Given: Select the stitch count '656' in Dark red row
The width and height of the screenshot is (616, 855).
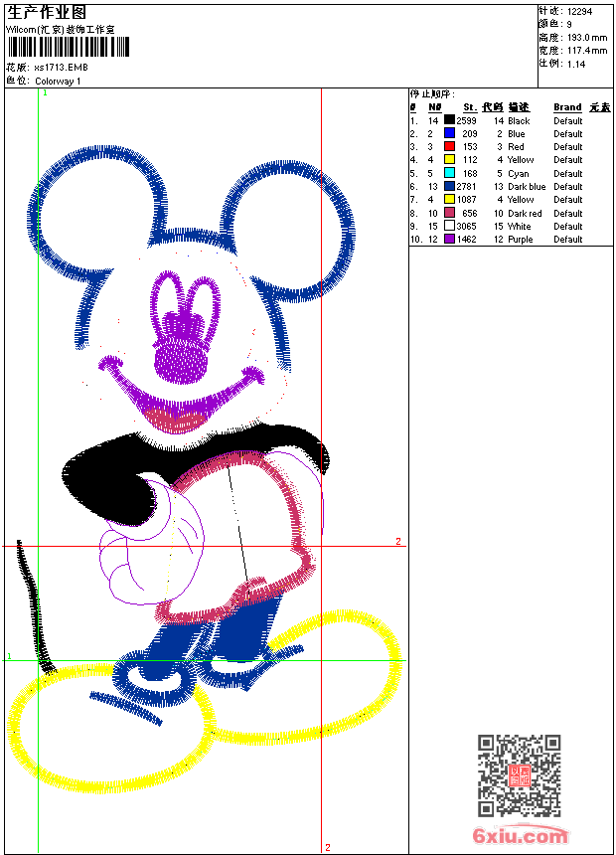Looking at the screenshot, I should click(x=469, y=213).
